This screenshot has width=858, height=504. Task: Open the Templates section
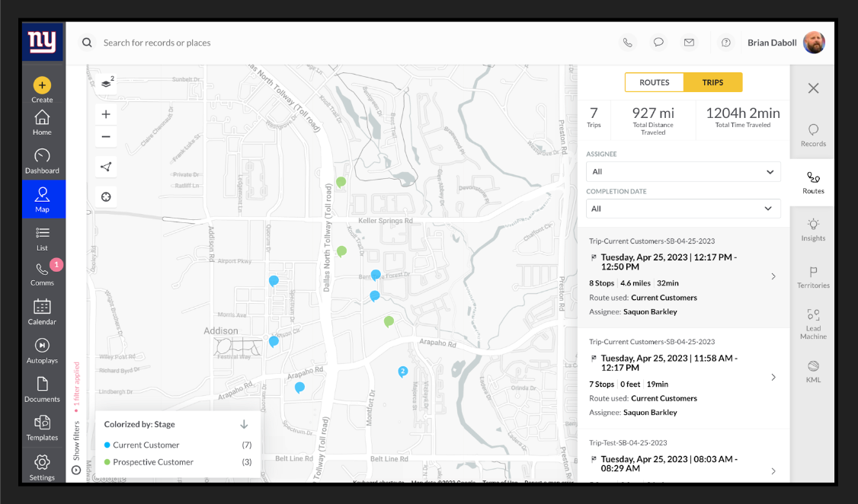42,428
